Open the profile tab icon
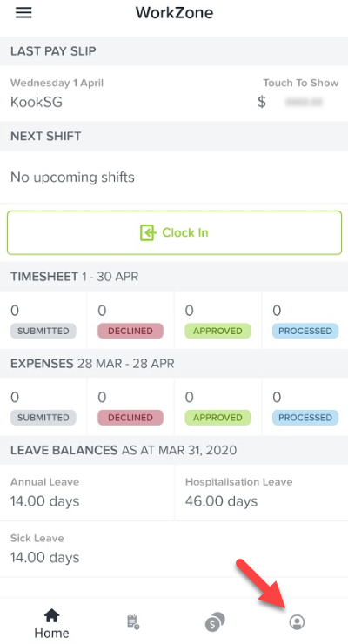This screenshot has width=348, height=644. pos(297,622)
